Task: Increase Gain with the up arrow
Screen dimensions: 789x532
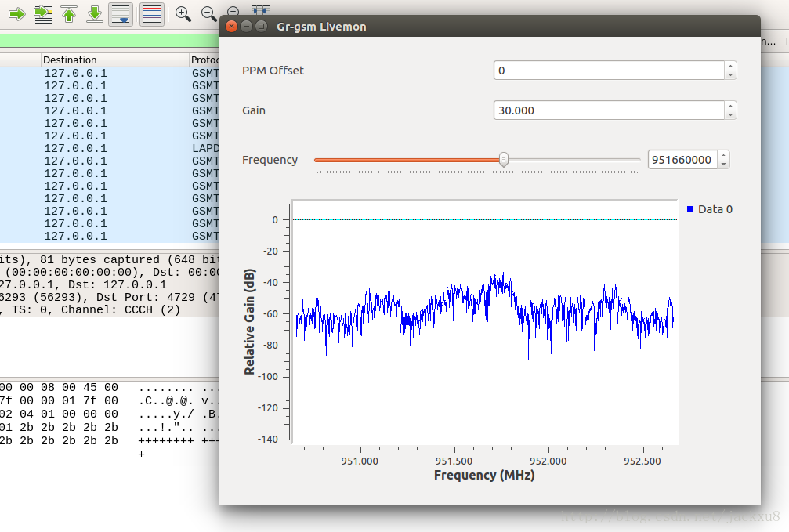Action: point(731,106)
